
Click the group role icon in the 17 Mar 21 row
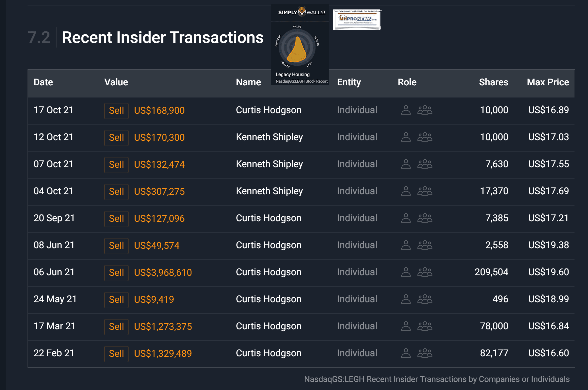425,326
